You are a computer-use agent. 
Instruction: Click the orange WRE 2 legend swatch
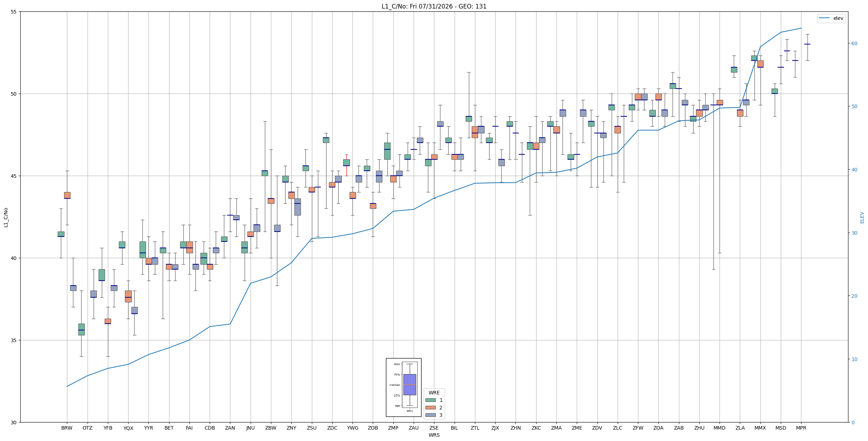pos(430,408)
